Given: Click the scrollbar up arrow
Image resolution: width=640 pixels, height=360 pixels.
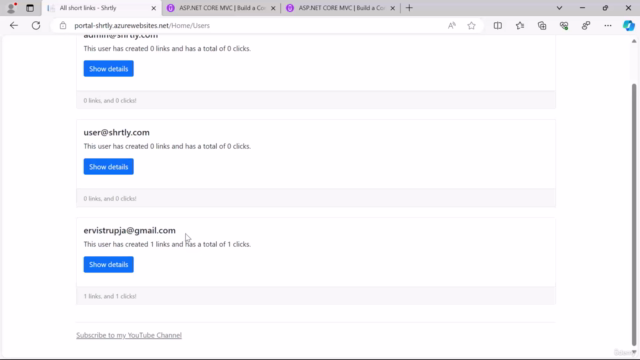Looking at the screenshot, I should tap(634, 41).
